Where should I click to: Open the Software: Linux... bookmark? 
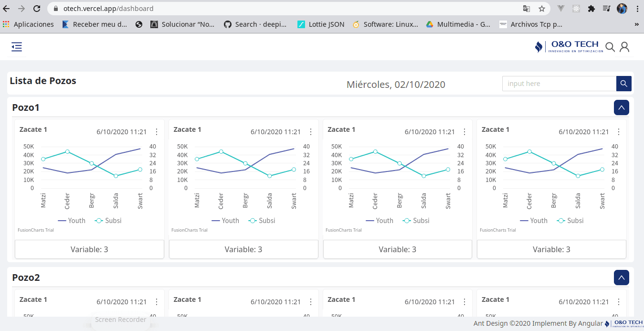385,24
